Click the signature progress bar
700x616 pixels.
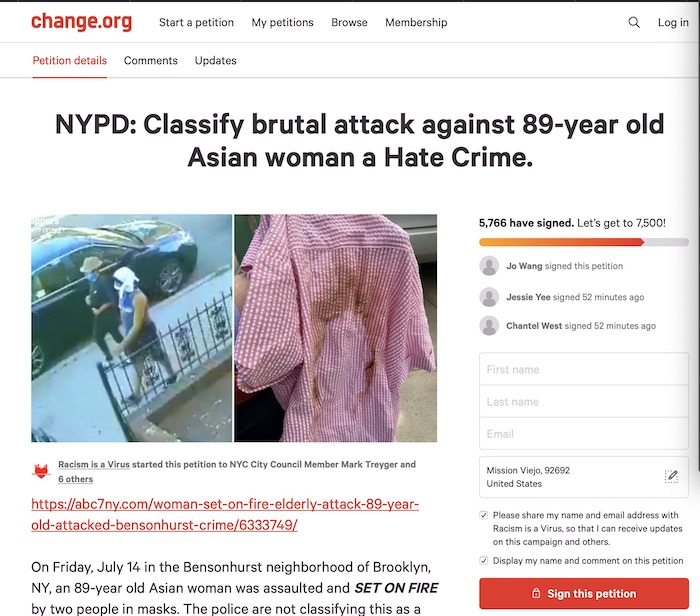tap(584, 242)
